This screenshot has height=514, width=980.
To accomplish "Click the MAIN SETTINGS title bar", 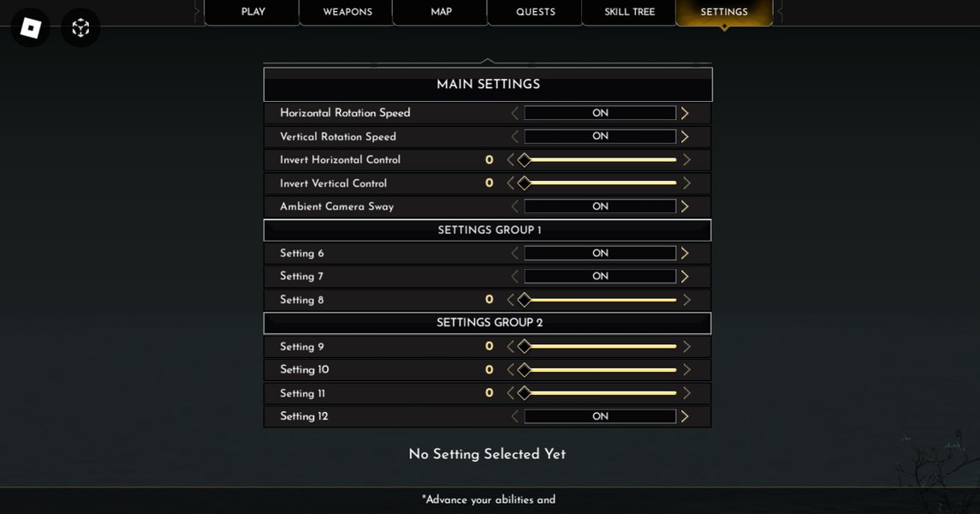I will pyautogui.click(x=487, y=84).
